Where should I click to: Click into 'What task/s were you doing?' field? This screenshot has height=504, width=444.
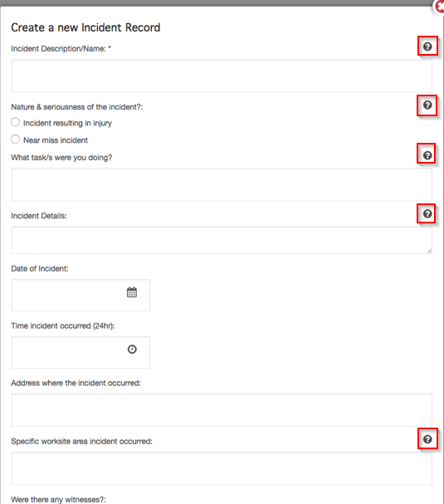pyautogui.click(x=222, y=185)
